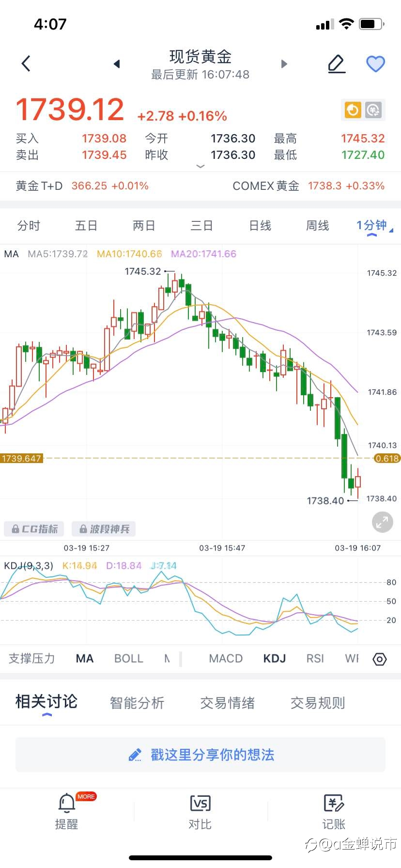The width and height of the screenshot is (401, 868).
Task: Open locked 波段神兵 button
Action: coord(104,529)
